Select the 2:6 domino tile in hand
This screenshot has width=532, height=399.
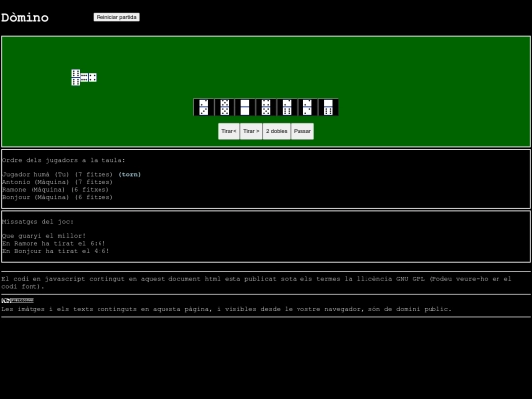pyautogui.click(x=287, y=107)
